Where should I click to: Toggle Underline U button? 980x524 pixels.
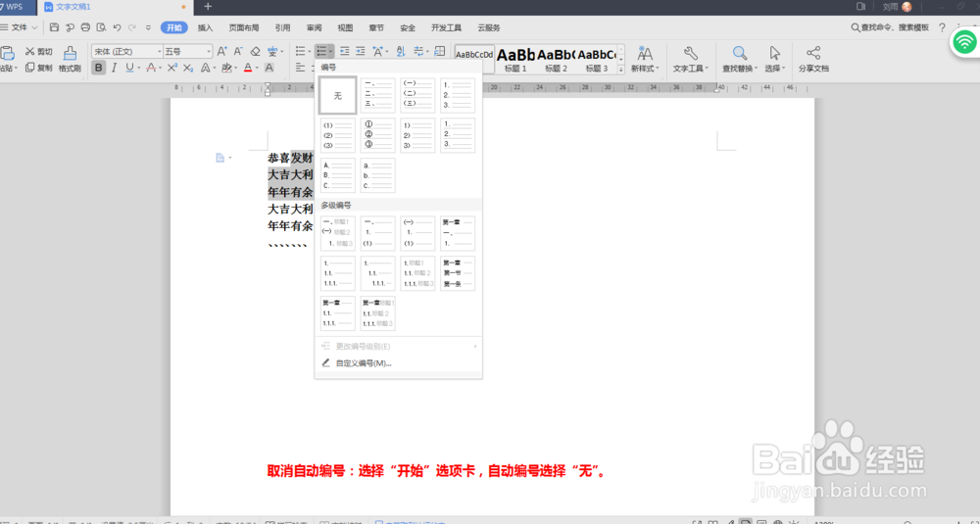point(129,68)
